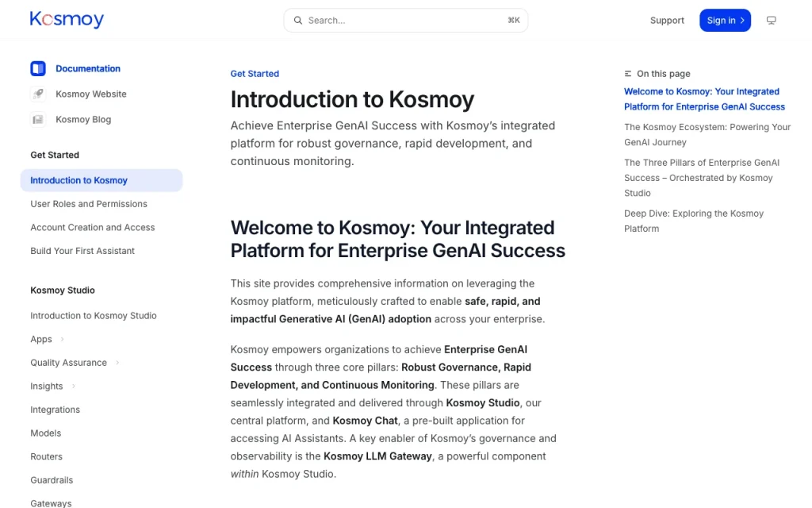This screenshot has height=508, width=812.
Task: Open the Integrations page
Action: tap(55, 410)
